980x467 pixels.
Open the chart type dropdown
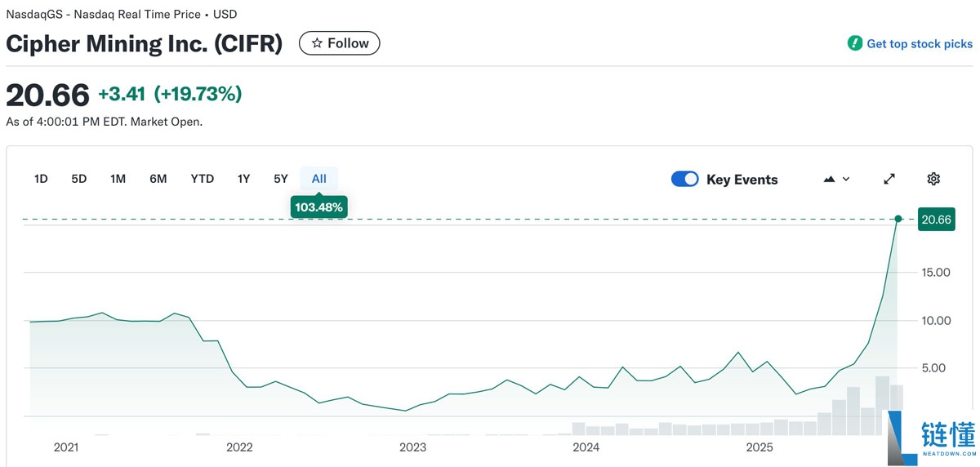(837, 179)
